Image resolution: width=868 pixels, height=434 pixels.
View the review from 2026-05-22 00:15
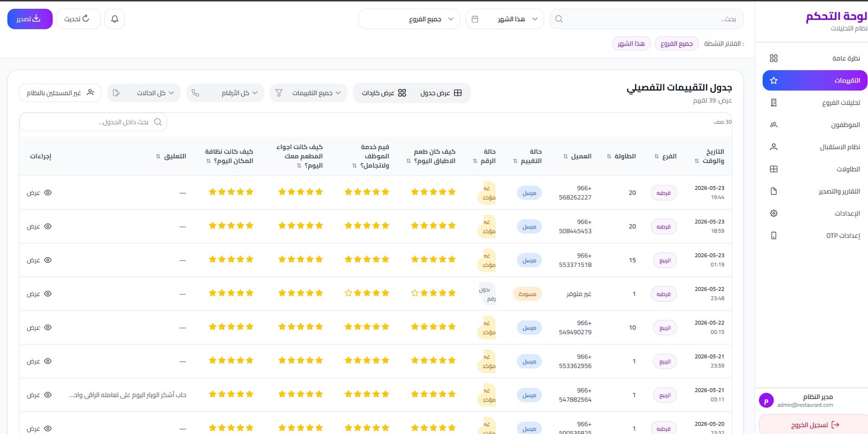pos(39,327)
